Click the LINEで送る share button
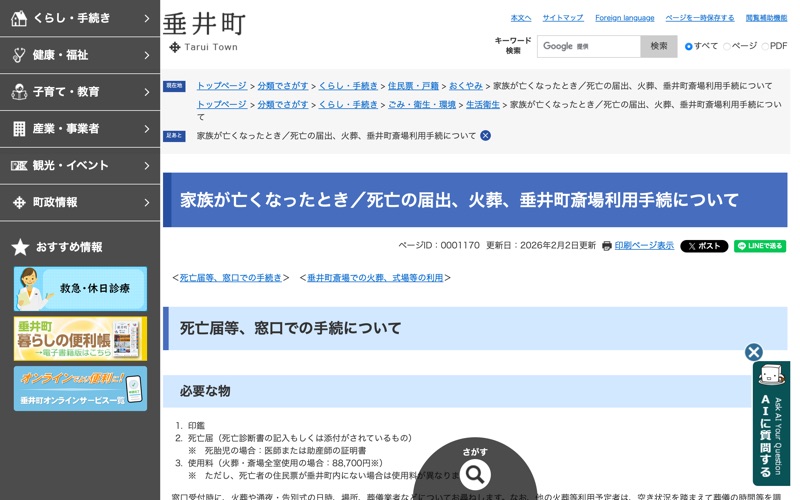This screenshot has width=800, height=500. pyautogui.click(x=760, y=246)
